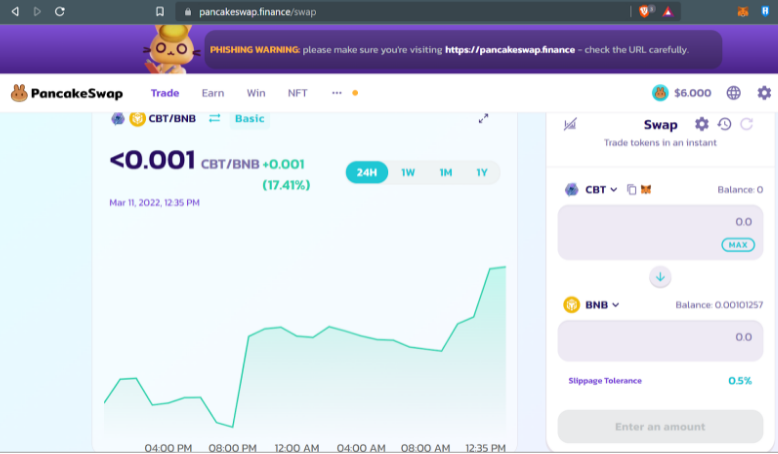Open the blue Bitwarden shield extension
Screen dimensions: 778x454
765,11
